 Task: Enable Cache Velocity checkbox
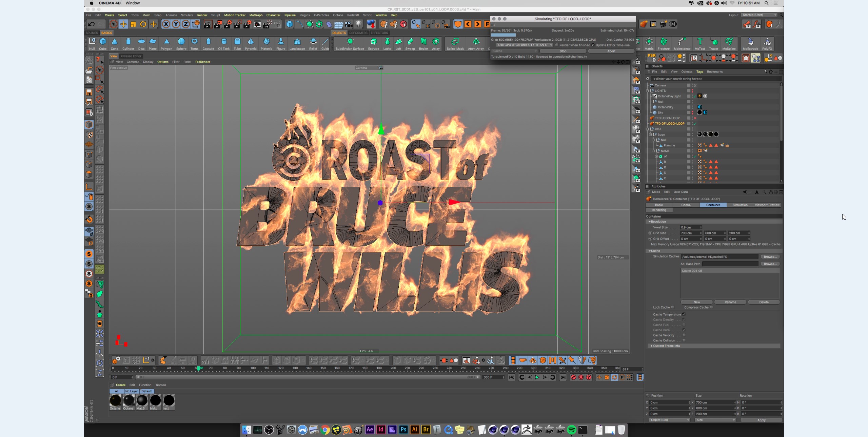tap(684, 335)
